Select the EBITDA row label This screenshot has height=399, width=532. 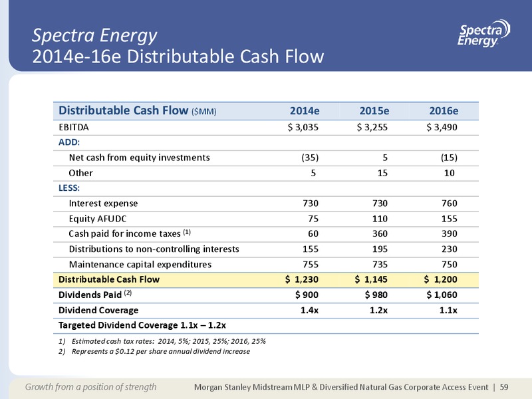[74, 127]
